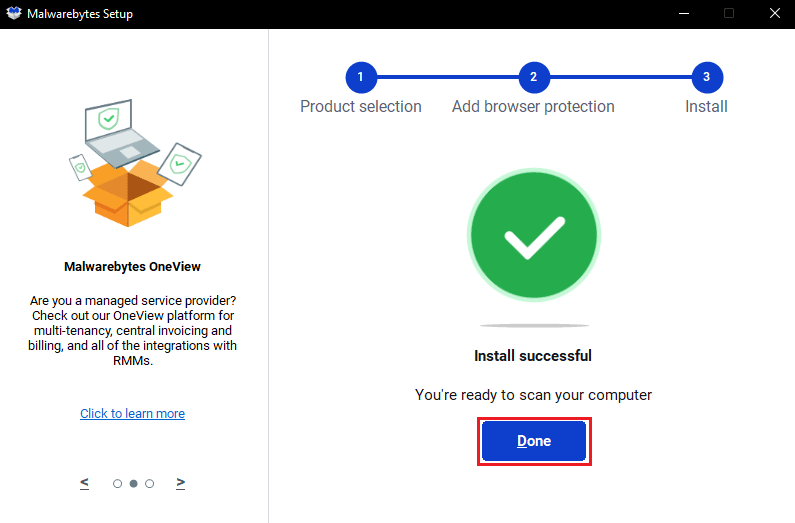Click the Product selection step label
The height and width of the screenshot is (523, 795).
pos(361,106)
